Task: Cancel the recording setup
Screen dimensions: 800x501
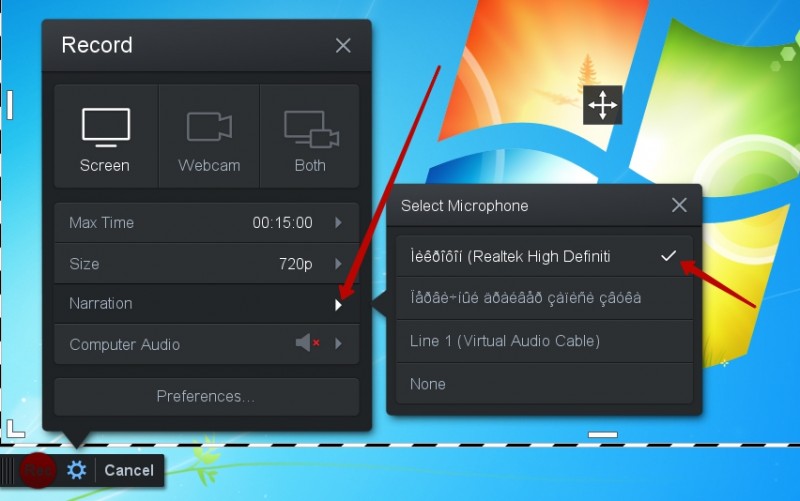Action: 129,470
